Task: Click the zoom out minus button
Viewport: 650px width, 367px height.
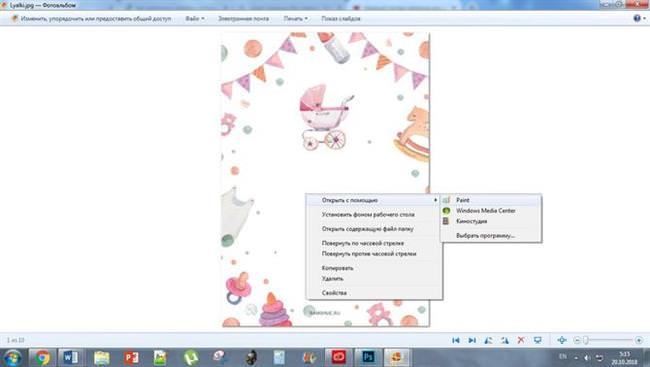Action: (577, 340)
